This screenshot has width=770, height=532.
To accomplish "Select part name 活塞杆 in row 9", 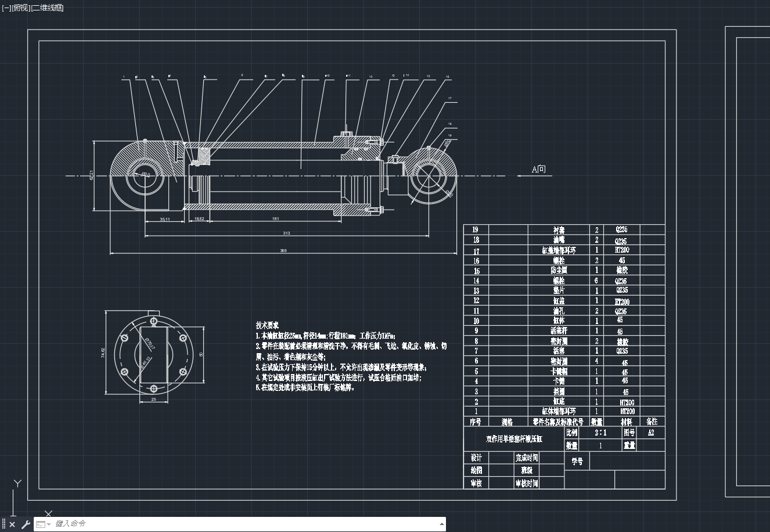I will tap(559, 330).
